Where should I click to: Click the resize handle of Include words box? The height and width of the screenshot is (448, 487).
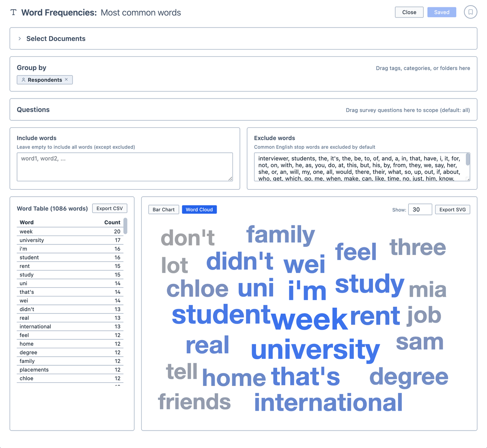[x=230, y=178]
